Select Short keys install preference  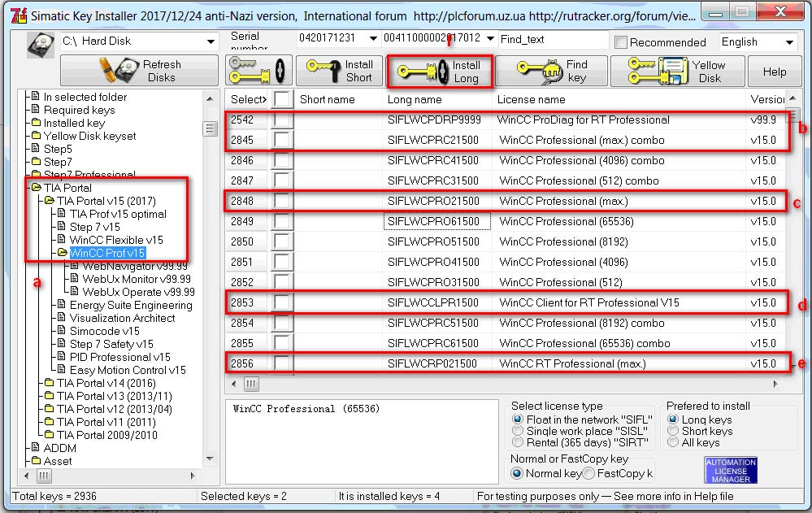pyautogui.click(x=672, y=431)
